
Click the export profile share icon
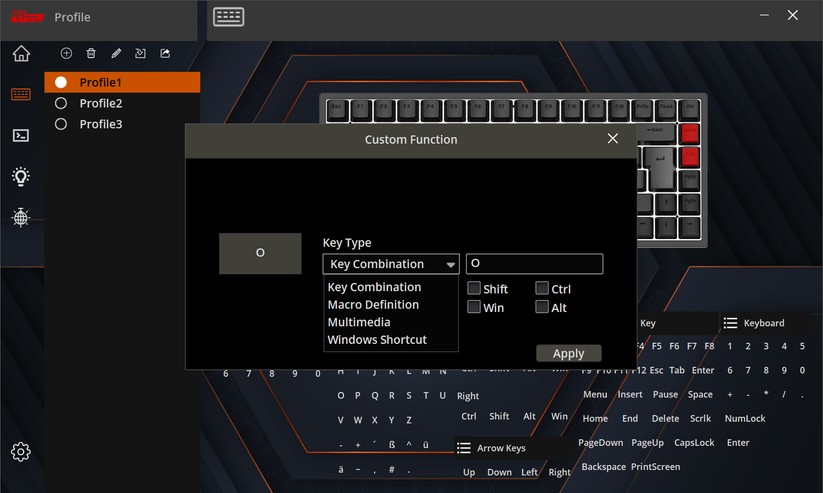165,53
